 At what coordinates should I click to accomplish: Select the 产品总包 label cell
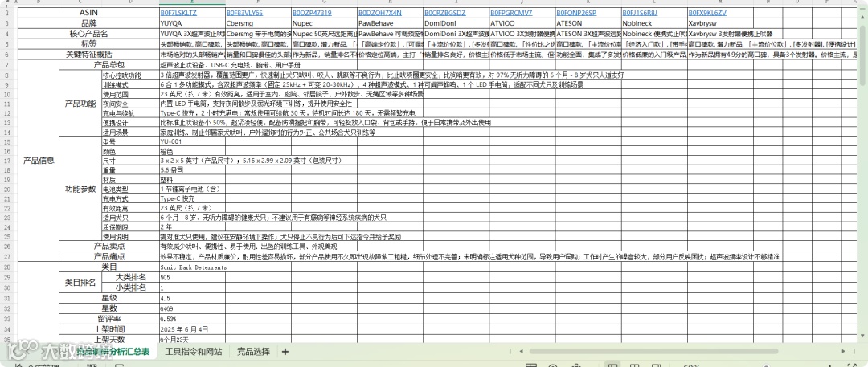click(109, 65)
